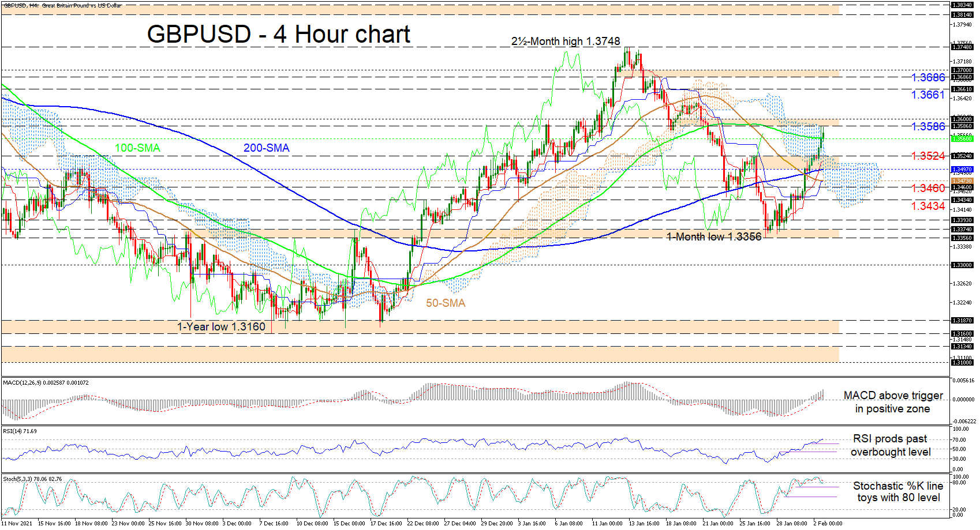Image resolution: width=980 pixels, height=530 pixels.
Task: Click the '1.33380' price axis value
Action: click(962, 247)
